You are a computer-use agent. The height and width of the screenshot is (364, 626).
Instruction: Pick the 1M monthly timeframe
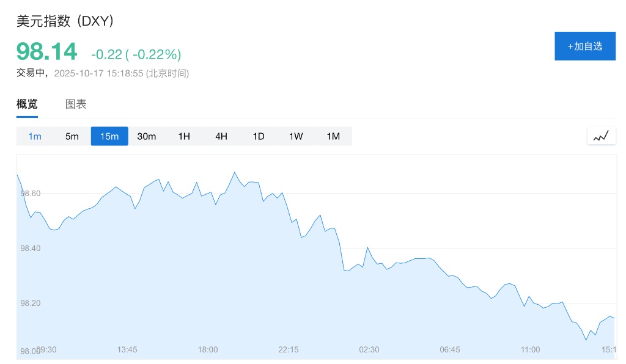(x=333, y=136)
